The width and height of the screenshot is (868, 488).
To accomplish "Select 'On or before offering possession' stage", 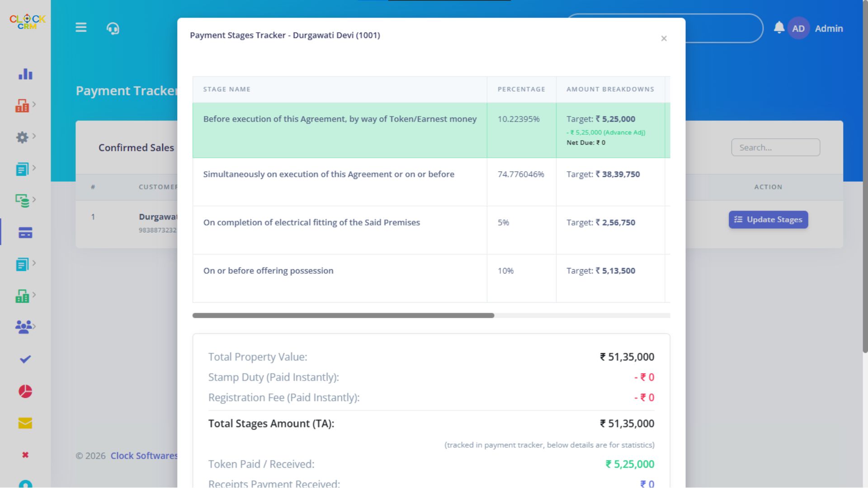I will click(268, 271).
